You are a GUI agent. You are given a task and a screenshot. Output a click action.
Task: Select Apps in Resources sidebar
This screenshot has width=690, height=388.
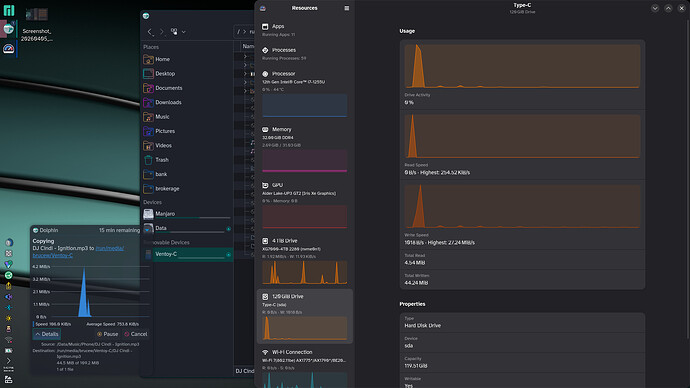(x=304, y=30)
